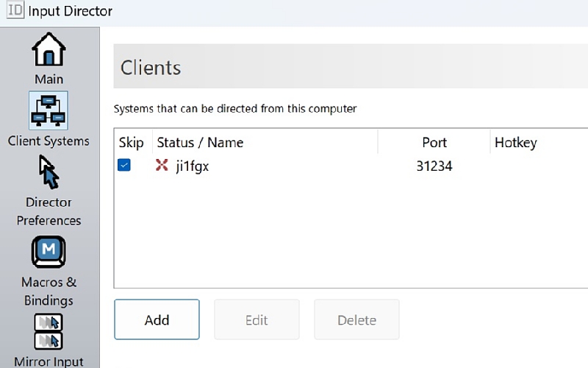Image resolution: width=588 pixels, height=368 pixels.
Task: Click the red X status icon for ji1fgx
Action: pyautogui.click(x=162, y=165)
